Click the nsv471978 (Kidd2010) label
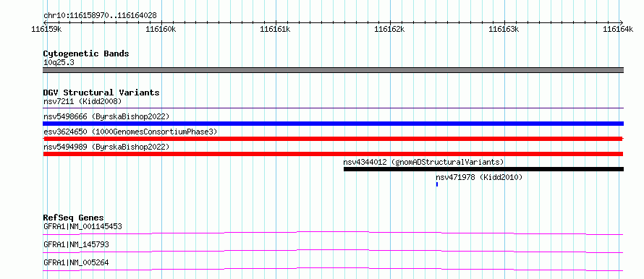The height and width of the screenshot is (279, 644). (x=479, y=177)
